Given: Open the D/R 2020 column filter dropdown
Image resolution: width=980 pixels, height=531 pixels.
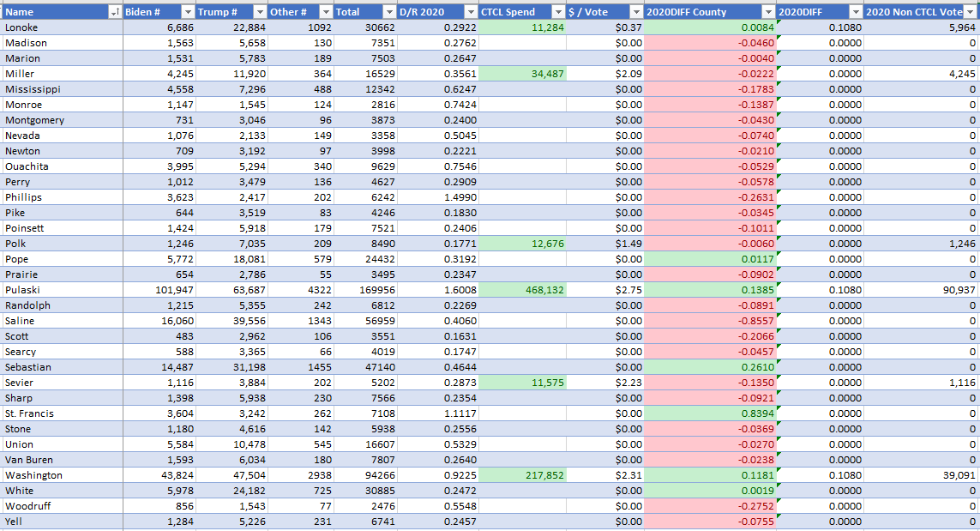Looking at the screenshot, I should click(470, 12).
